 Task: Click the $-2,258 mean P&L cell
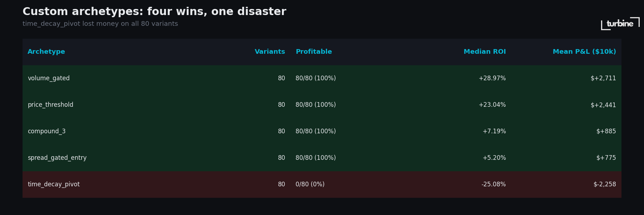(x=605, y=184)
